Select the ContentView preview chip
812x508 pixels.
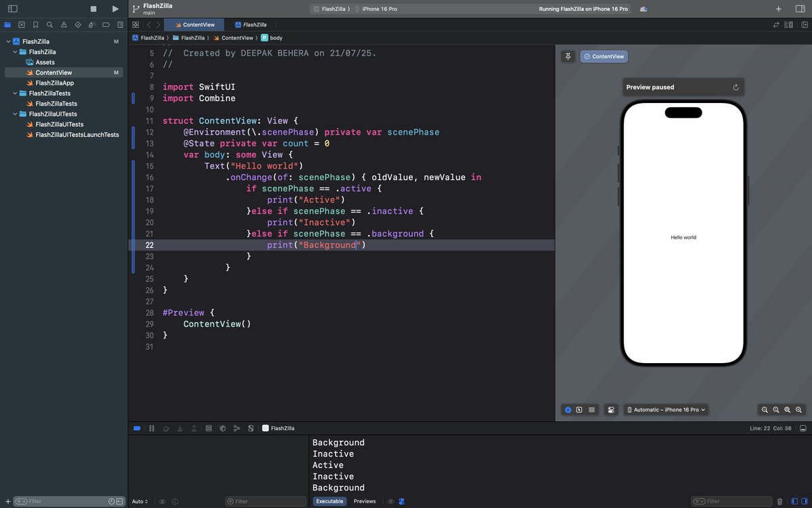[604, 56]
